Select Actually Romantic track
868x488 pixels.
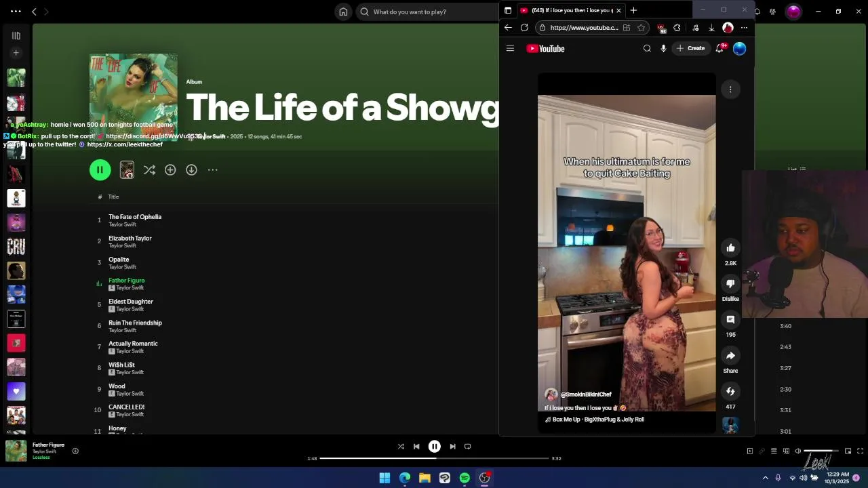tap(133, 344)
